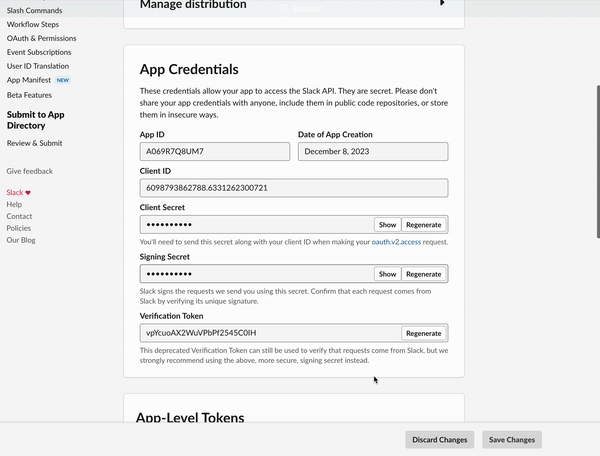Show the Client Secret value
Viewport: 600px width, 456px height.
387,225
